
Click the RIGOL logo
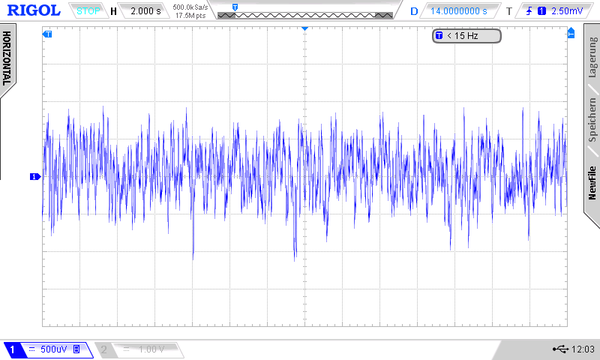click(x=34, y=11)
